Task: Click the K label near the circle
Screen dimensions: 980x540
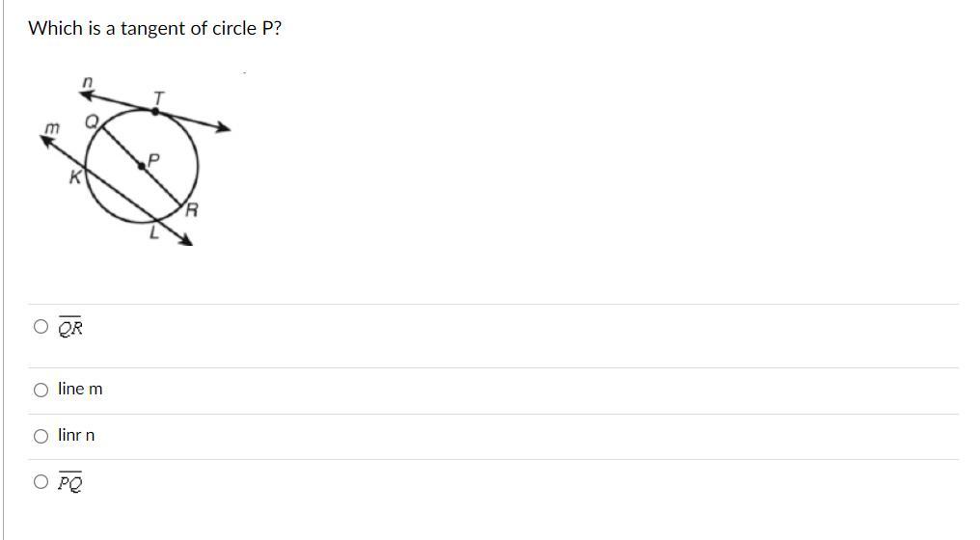Action: coord(75,177)
